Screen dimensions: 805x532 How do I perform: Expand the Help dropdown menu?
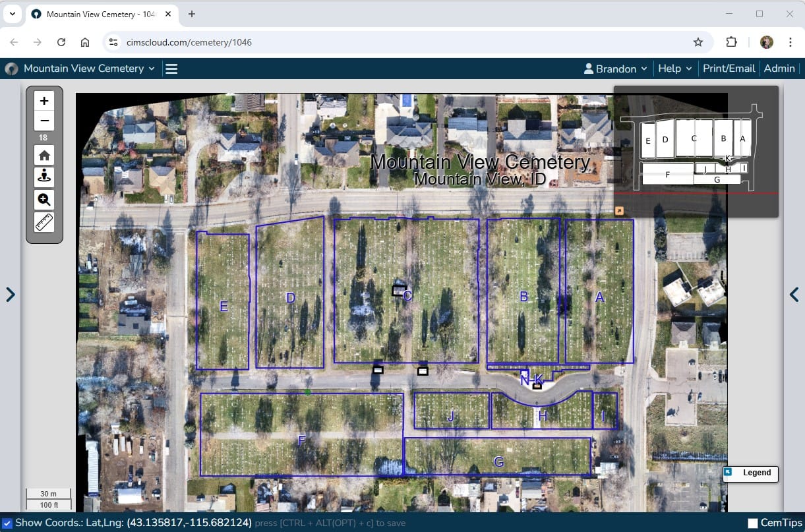(x=674, y=69)
